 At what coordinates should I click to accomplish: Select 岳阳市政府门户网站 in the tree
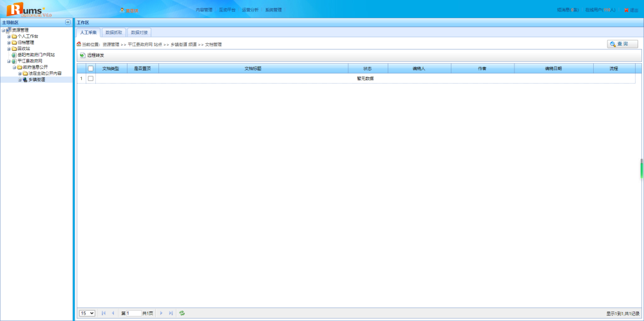tap(36, 55)
